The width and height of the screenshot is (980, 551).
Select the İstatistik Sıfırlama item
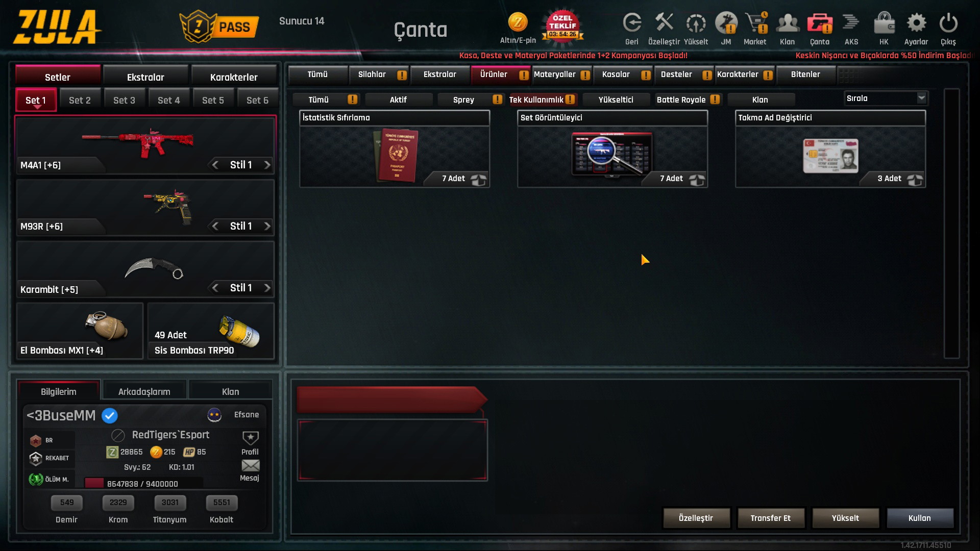pos(395,149)
